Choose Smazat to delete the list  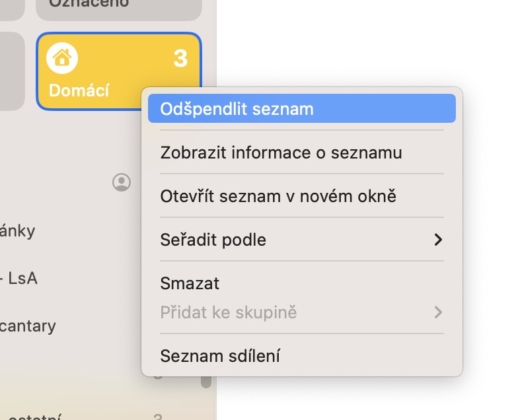coord(190,283)
